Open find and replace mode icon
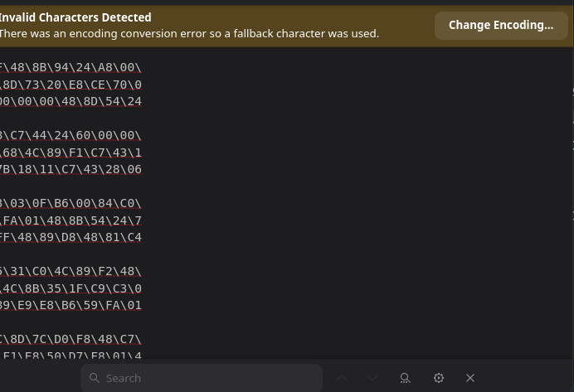574x392 pixels. [405, 378]
